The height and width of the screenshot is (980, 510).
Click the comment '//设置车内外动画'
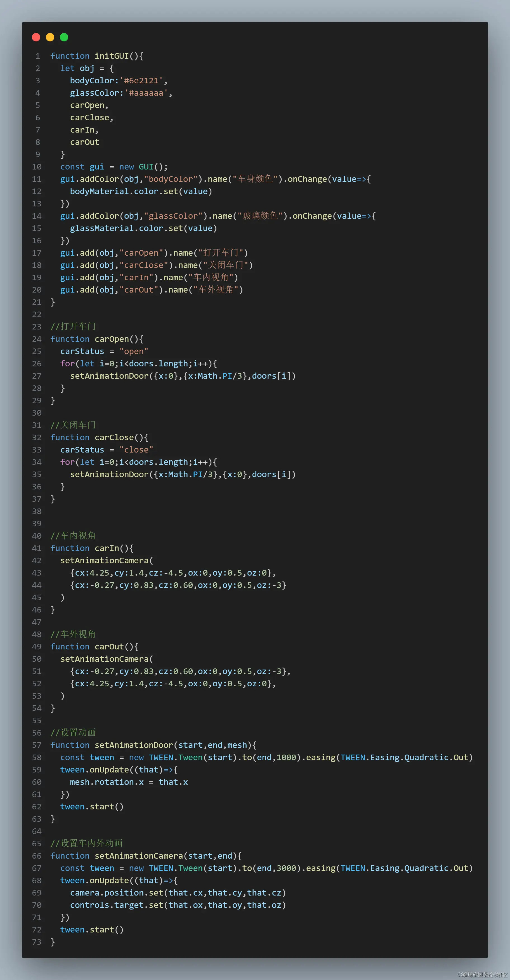(x=87, y=844)
